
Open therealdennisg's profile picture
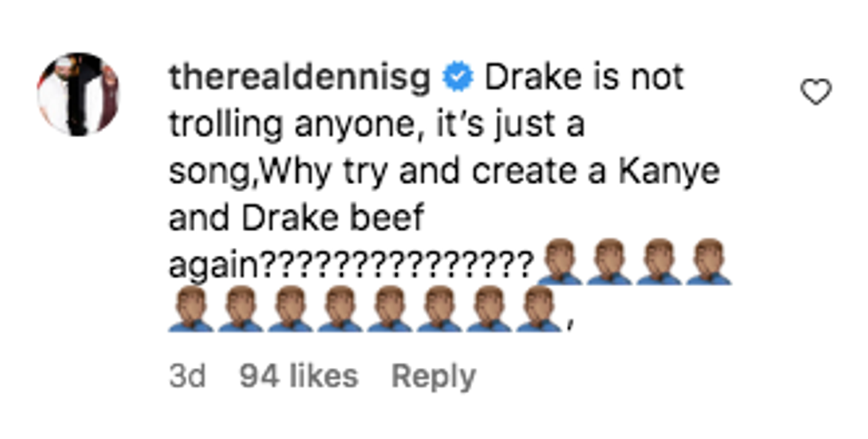(78, 93)
